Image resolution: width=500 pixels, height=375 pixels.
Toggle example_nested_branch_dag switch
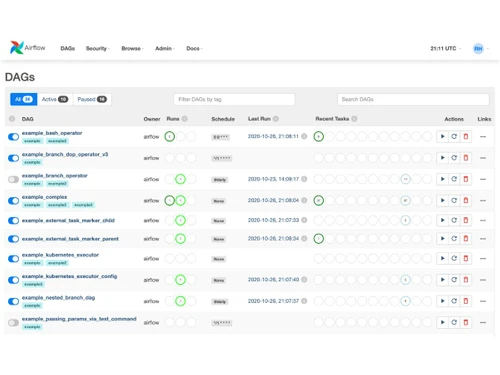point(13,301)
